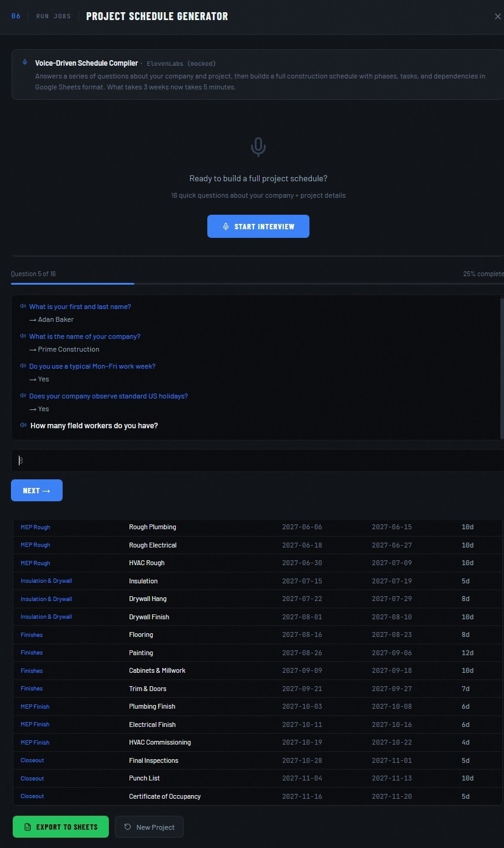Select the Certificate of Occupancy task

165,796
